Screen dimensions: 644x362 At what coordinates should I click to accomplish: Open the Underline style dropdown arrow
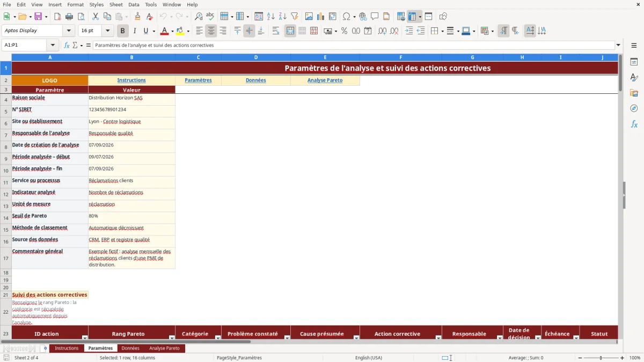pos(153,31)
